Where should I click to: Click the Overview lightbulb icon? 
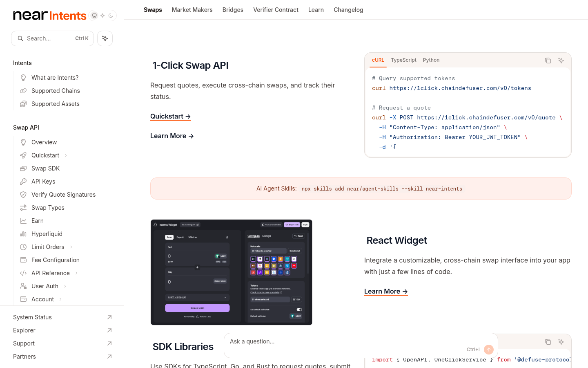[23, 142]
